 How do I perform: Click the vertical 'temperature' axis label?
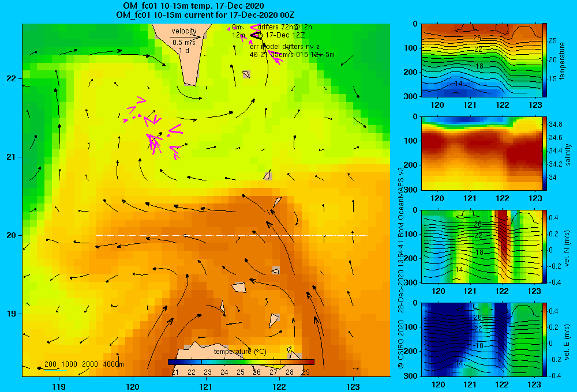562,61
